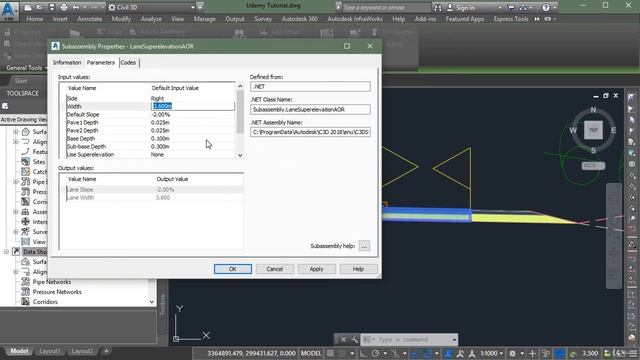Click the Defined from .NET field

click(310, 87)
